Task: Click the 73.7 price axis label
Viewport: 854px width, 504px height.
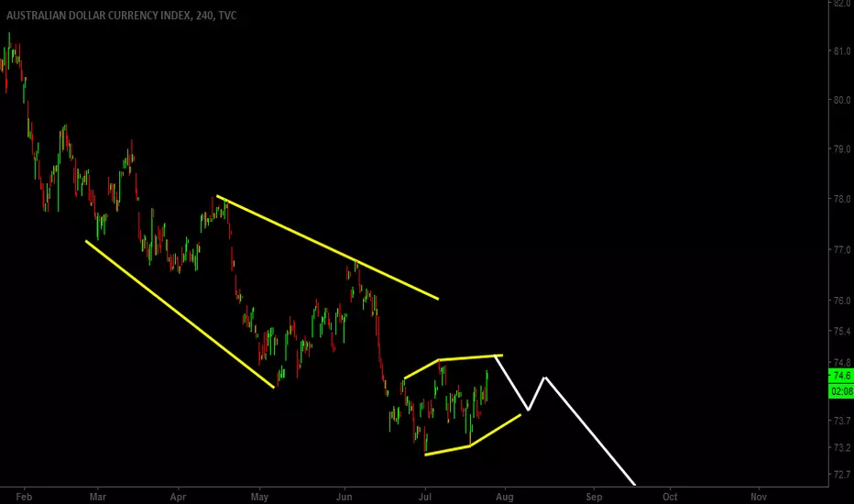Action: point(841,420)
